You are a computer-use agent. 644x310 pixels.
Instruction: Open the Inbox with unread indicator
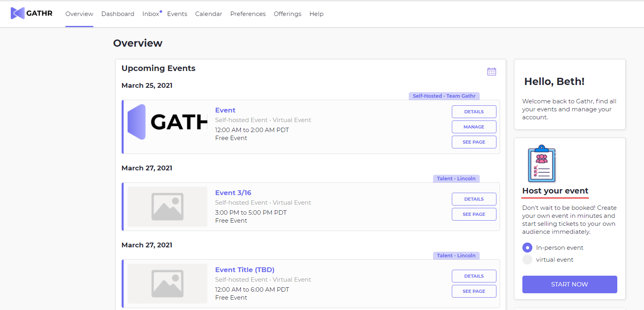151,14
